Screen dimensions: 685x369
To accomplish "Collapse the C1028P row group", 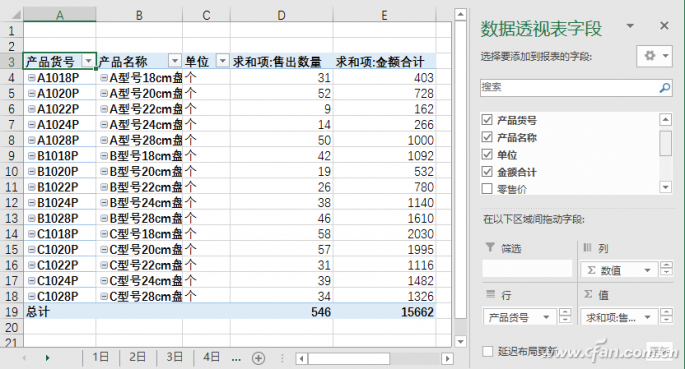I will 31,297.
